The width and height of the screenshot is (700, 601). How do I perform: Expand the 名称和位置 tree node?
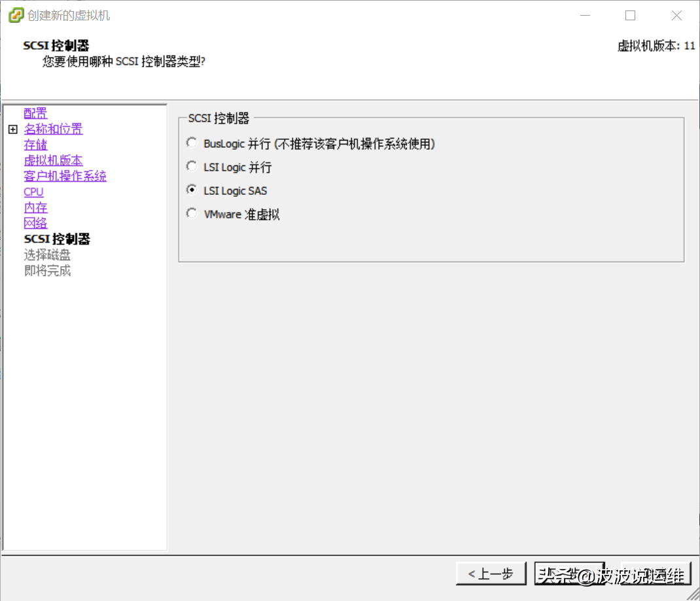(x=13, y=129)
